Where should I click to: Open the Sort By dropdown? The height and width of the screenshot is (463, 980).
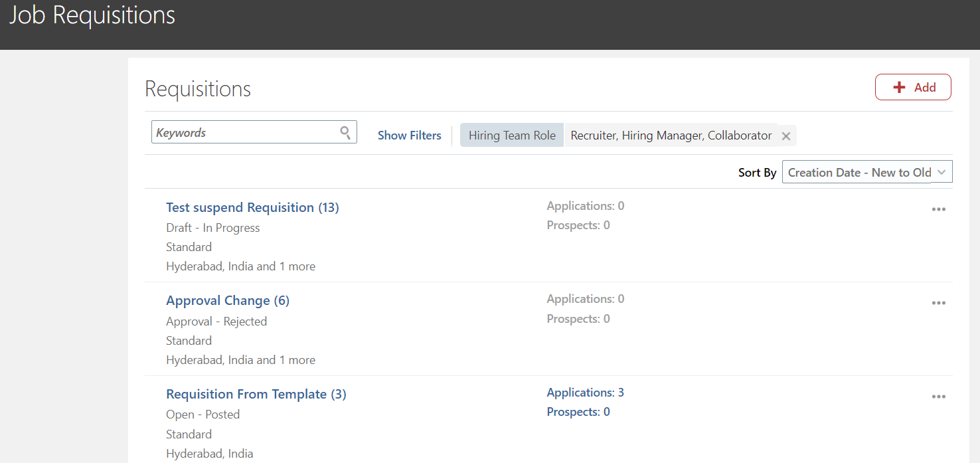(867, 172)
